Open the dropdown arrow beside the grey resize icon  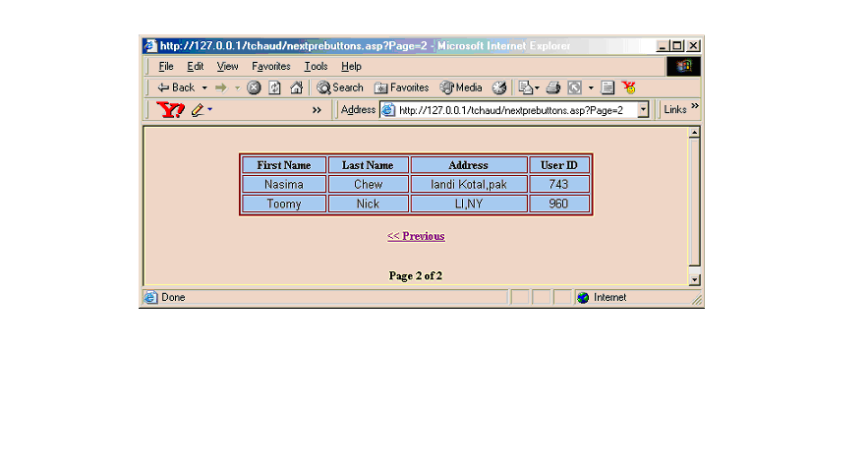(x=591, y=88)
